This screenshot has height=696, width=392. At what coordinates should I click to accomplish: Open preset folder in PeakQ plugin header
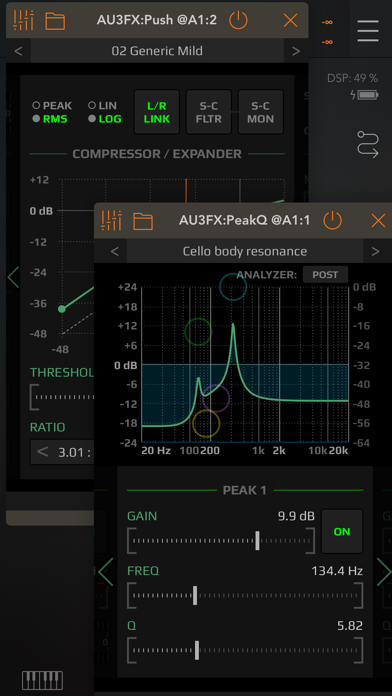(x=143, y=221)
